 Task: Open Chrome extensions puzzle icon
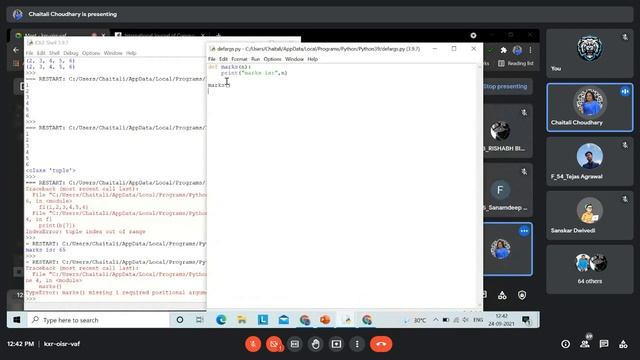click(x=504, y=50)
